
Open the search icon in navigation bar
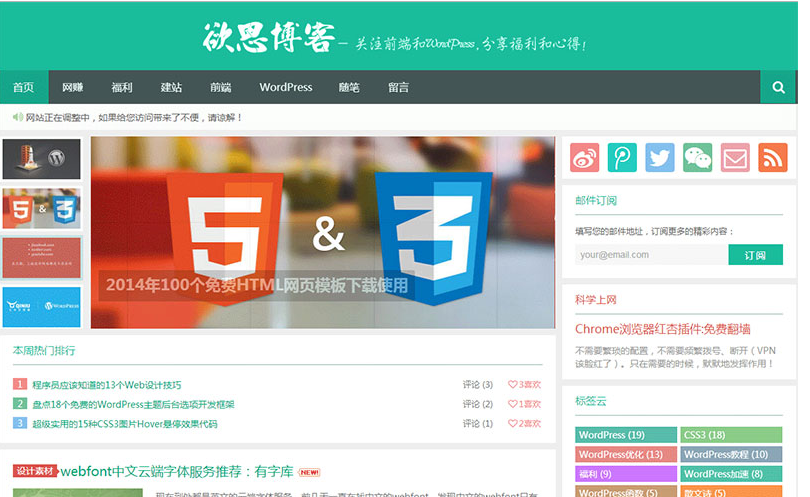coord(778,87)
